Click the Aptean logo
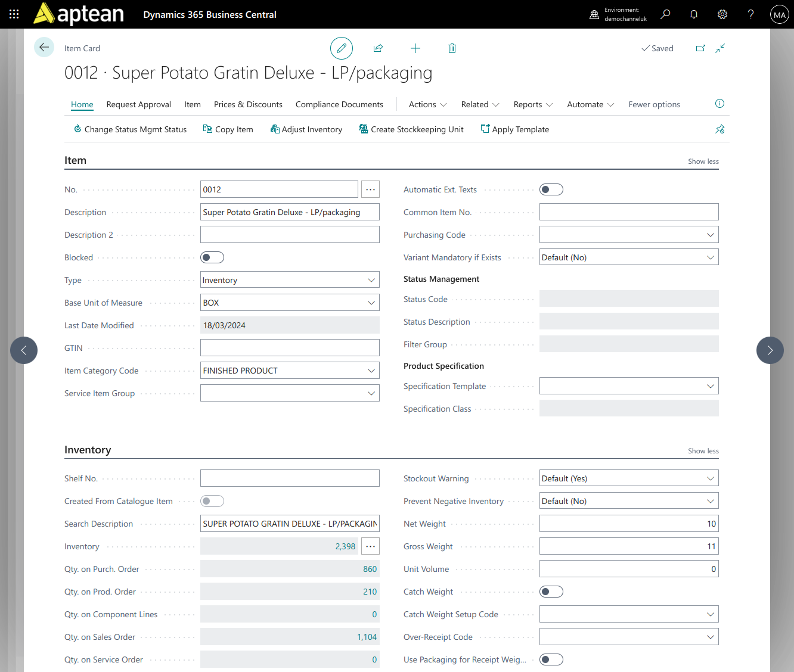 (79, 14)
